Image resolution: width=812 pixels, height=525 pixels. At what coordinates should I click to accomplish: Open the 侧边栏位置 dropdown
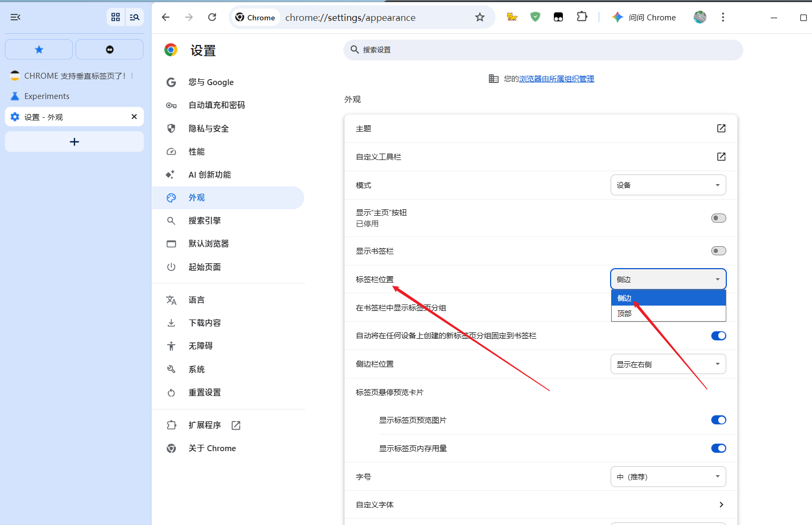(668, 364)
